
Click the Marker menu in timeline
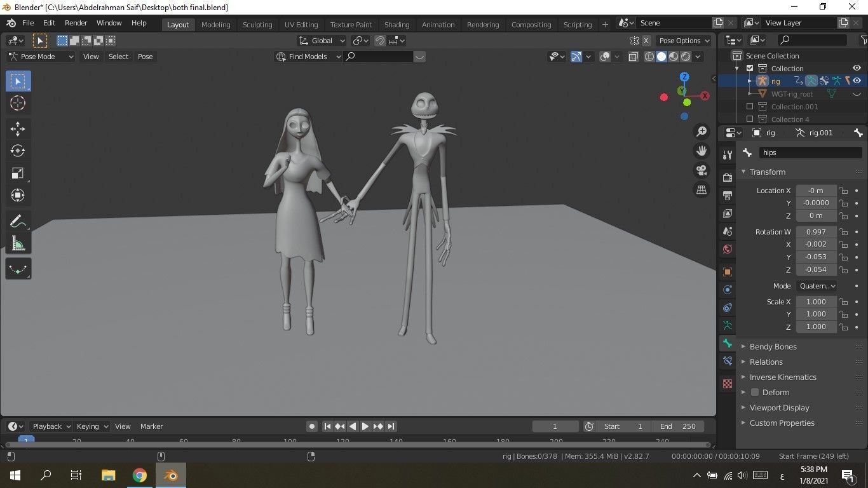point(151,426)
